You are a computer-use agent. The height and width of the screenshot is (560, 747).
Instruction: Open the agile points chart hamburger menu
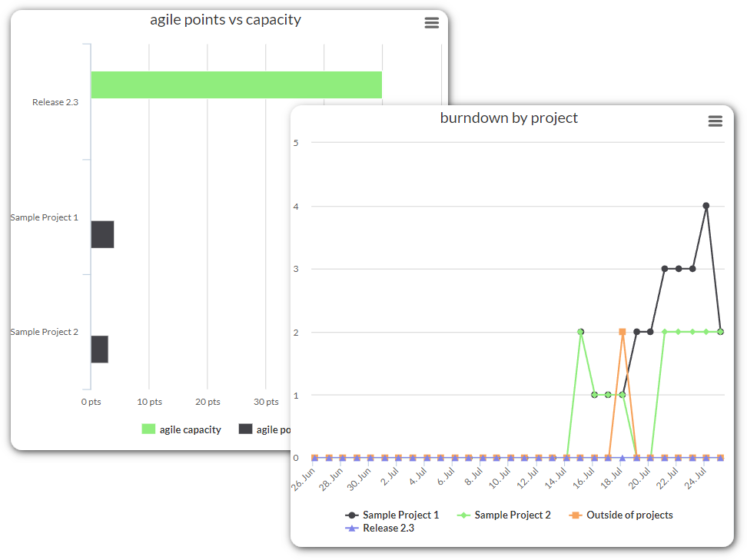[432, 23]
